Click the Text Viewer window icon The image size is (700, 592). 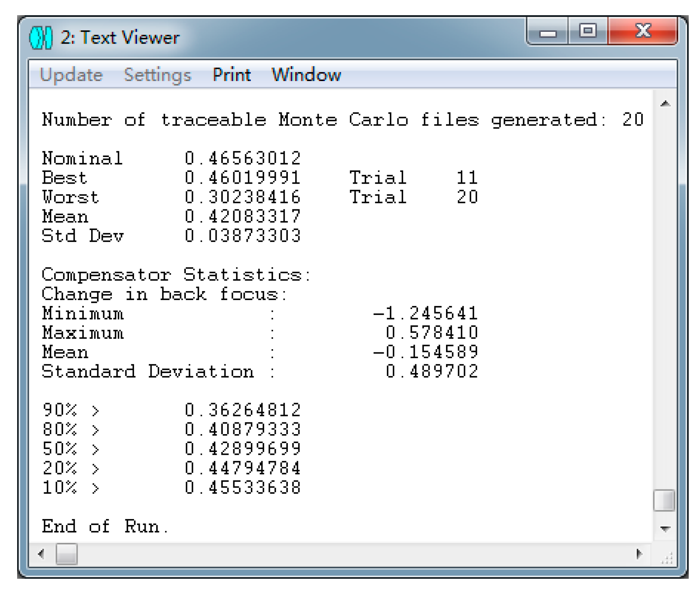[x=41, y=38]
